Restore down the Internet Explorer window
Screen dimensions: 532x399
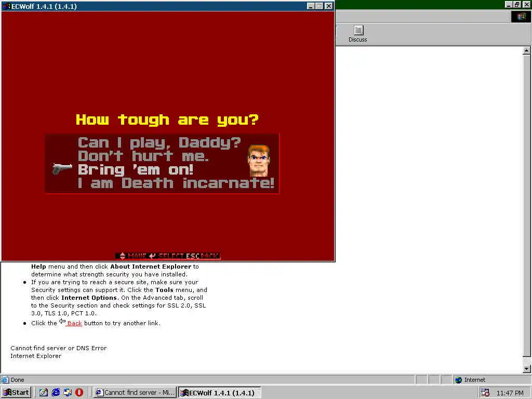517,4
